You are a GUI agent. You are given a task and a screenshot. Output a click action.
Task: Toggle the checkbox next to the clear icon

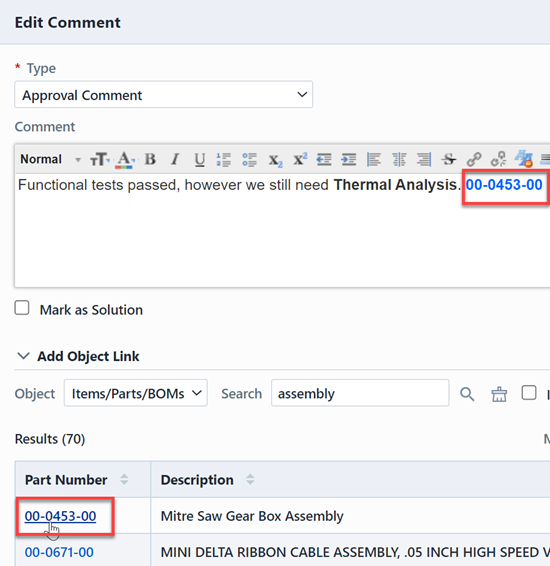[x=529, y=393]
